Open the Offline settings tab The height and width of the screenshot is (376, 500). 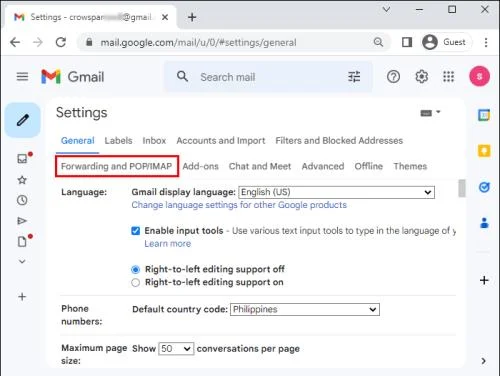[x=369, y=166]
